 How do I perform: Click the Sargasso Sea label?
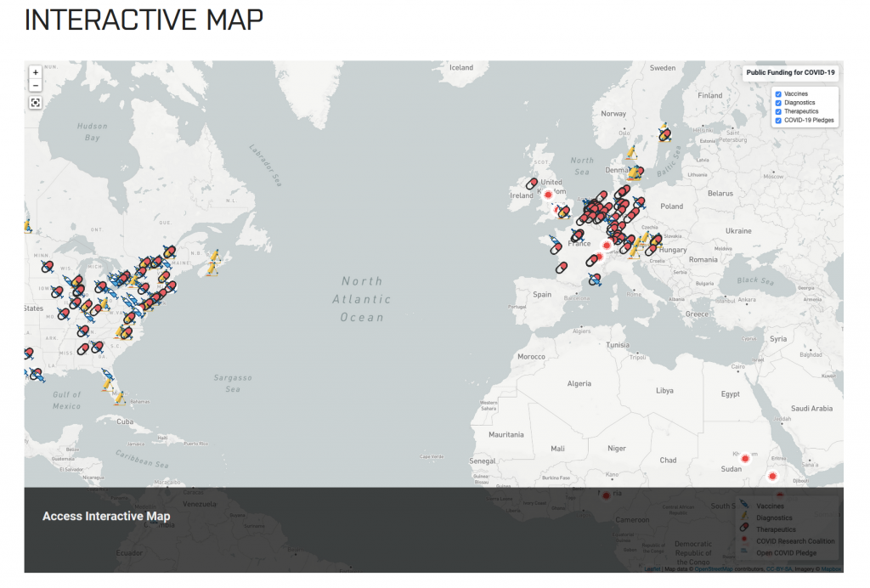click(233, 383)
